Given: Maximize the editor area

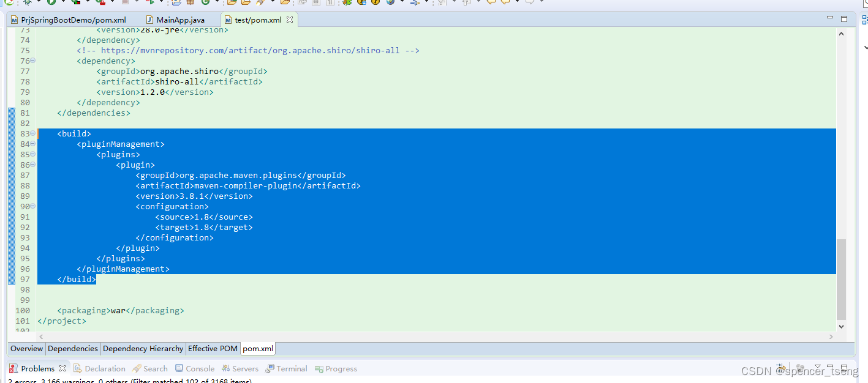Looking at the screenshot, I should (844, 19).
